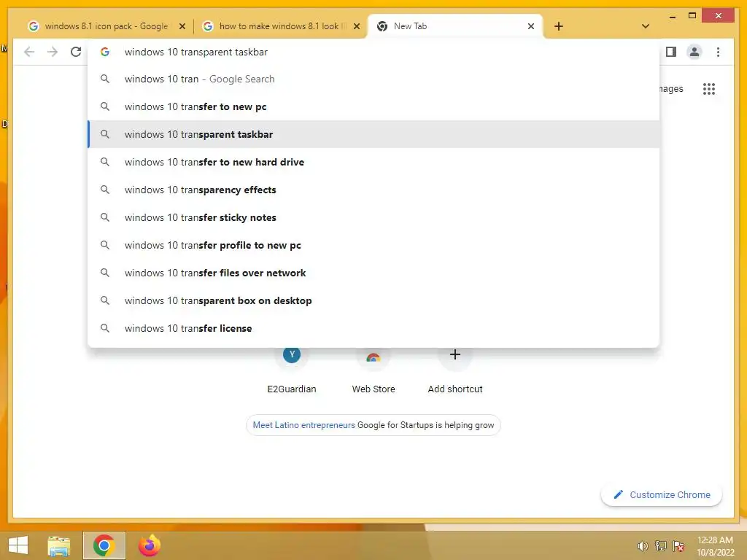Open 'Meet Latino entrepreneurs' link
Image resolution: width=747 pixels, height=560 pixels.
[303, 425]
